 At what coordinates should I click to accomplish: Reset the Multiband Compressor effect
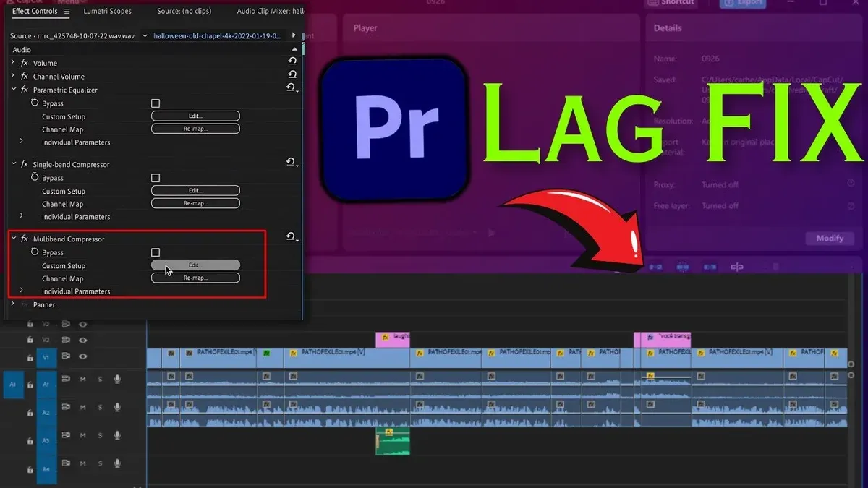pos(291,236)
